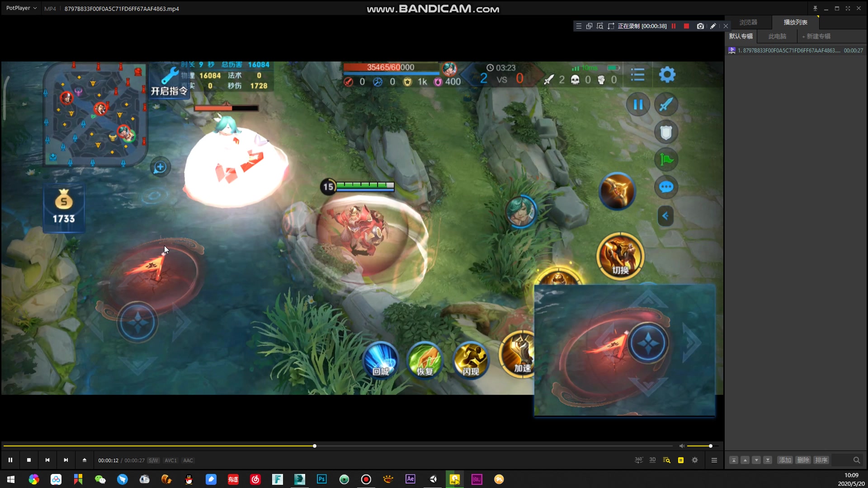Select the 此电脑 tab
868x488 pixels.
click(x=777, y=36)
